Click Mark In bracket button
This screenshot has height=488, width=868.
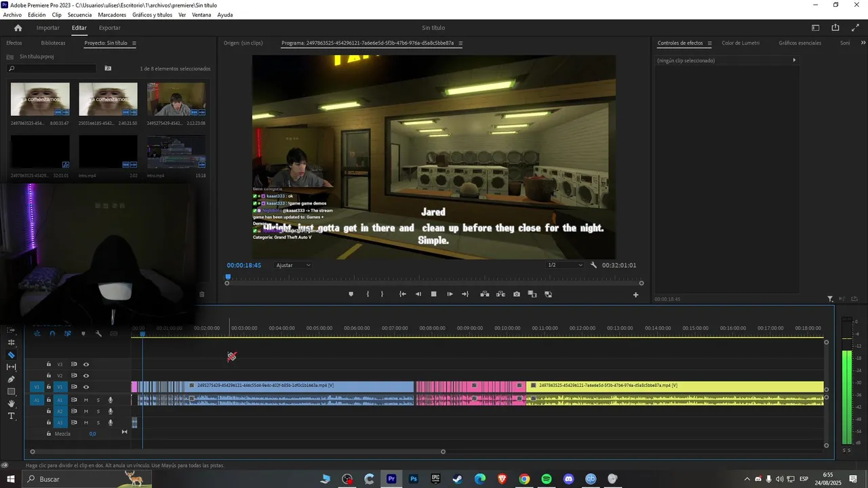[368, 294]
